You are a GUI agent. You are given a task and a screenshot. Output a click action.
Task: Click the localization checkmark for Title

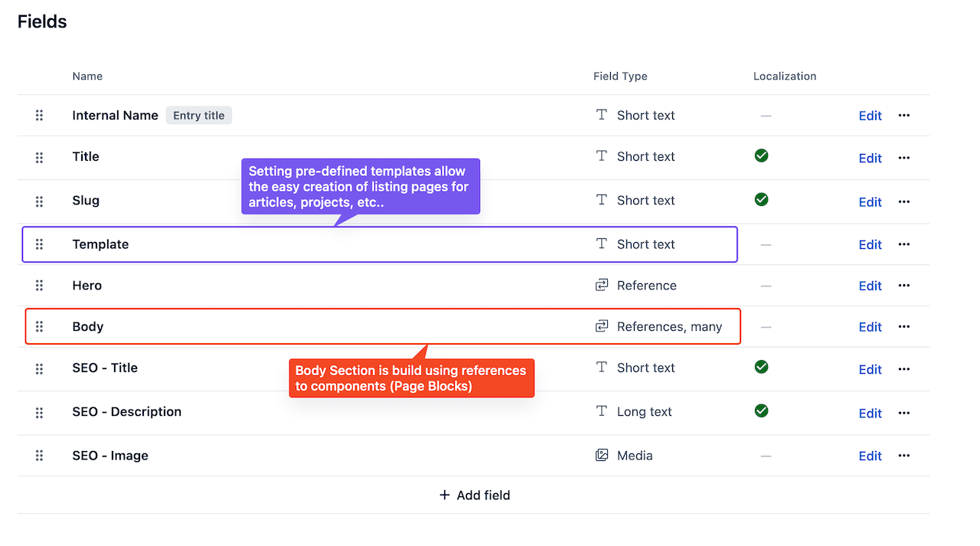[x=761, y=156]
